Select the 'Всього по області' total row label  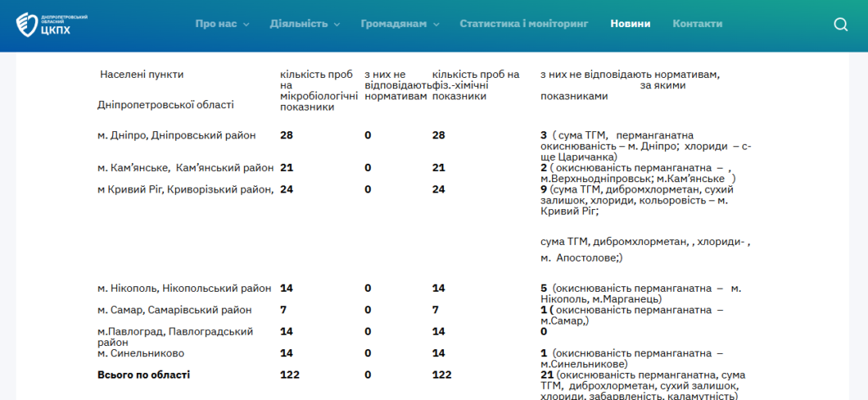(143, 375)
